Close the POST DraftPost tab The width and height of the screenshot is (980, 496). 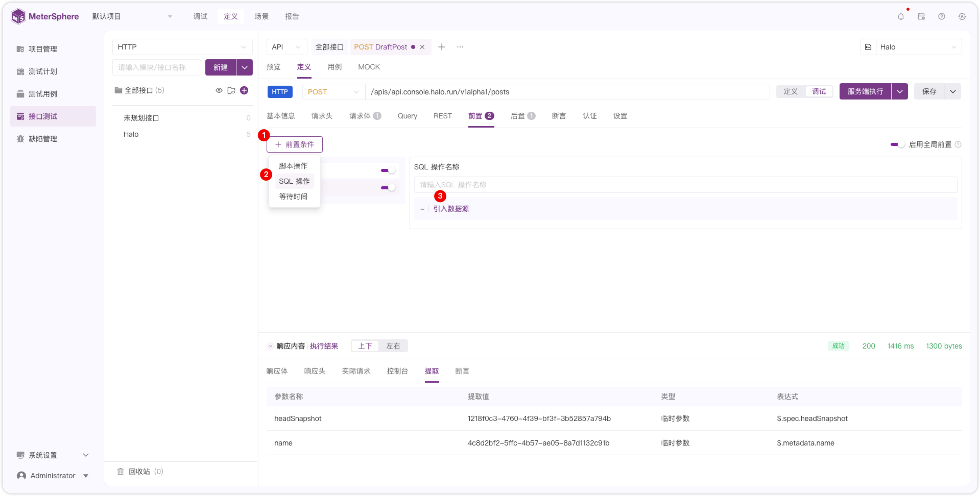click(422, 47)
